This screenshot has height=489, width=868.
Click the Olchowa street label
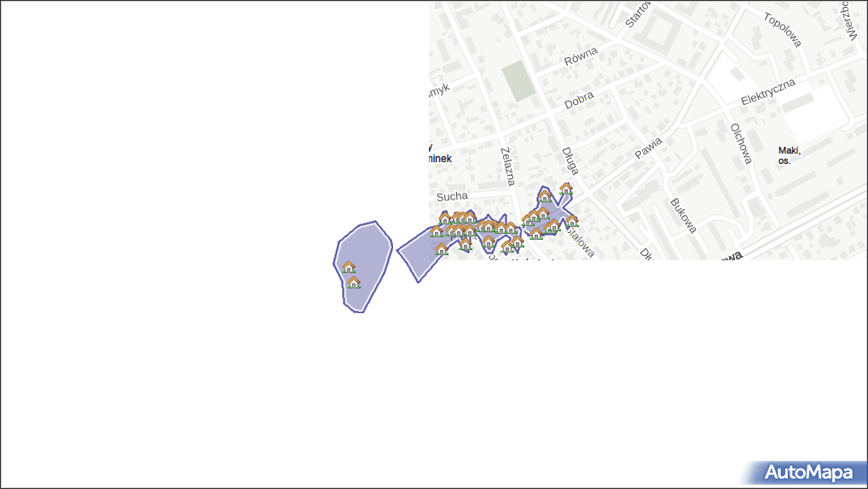740,143
